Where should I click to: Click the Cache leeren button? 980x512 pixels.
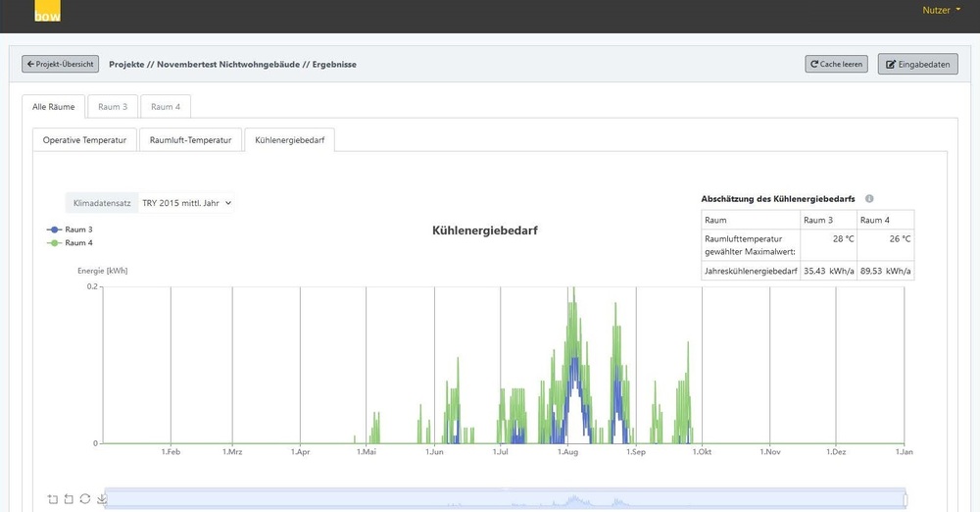point(836,64)
